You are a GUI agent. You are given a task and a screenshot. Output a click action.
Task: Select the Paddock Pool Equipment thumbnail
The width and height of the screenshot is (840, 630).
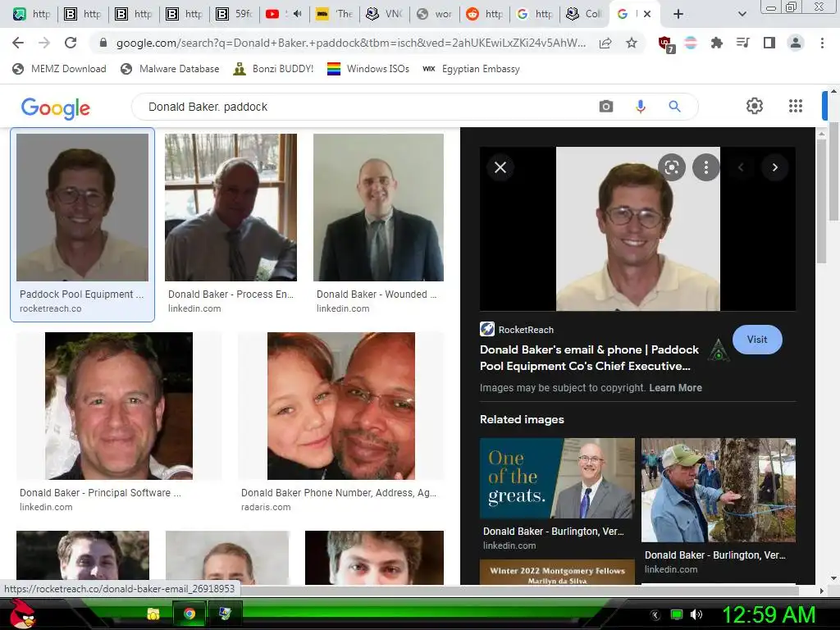coord(83,208)
